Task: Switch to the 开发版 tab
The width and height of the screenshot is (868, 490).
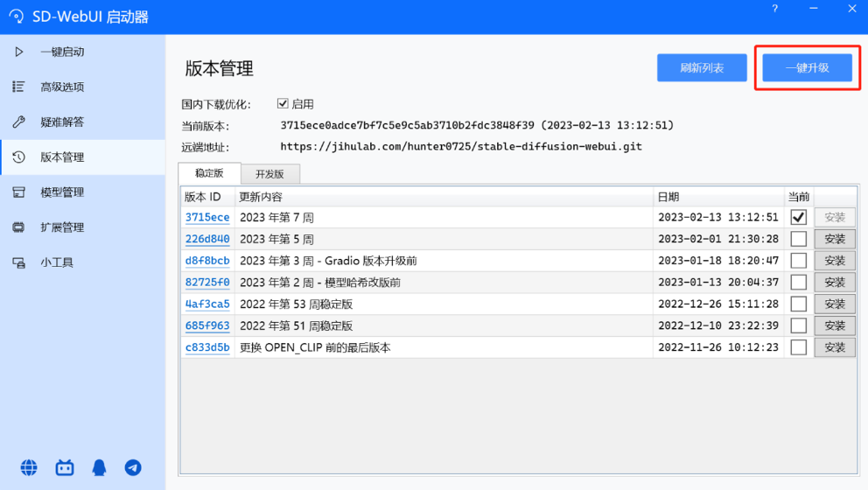Action: tap(270, 174)
